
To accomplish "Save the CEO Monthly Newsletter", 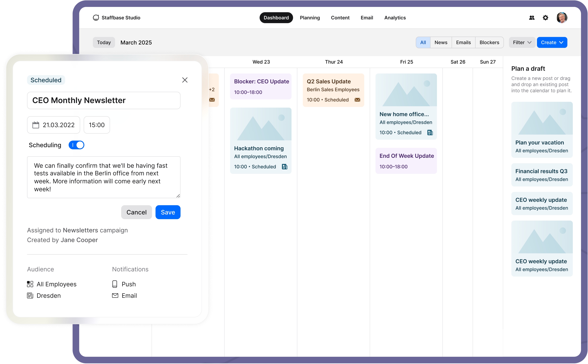I will pyautogui.click(x=168, y=212).
